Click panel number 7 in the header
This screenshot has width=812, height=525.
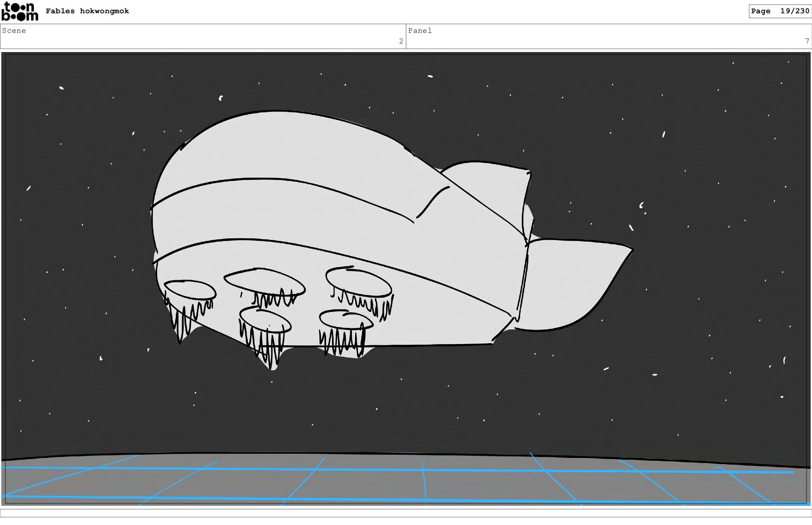pos(807,41)
